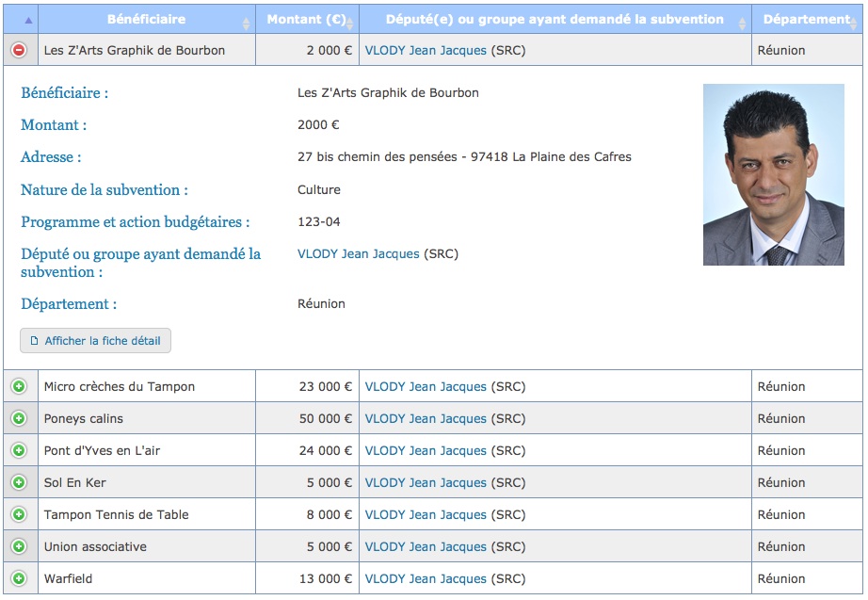The width and height of the screenshot is (868, 600).
Task: Expand the Sol En Ker row
Action: point(19,482)
